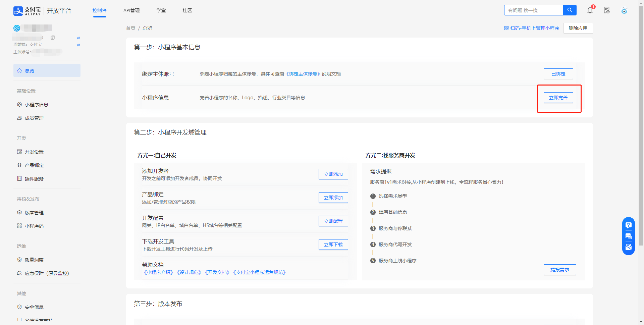Switch current platform next to 当前端
This screenshot has width=644, height=325.
point(78,45)
